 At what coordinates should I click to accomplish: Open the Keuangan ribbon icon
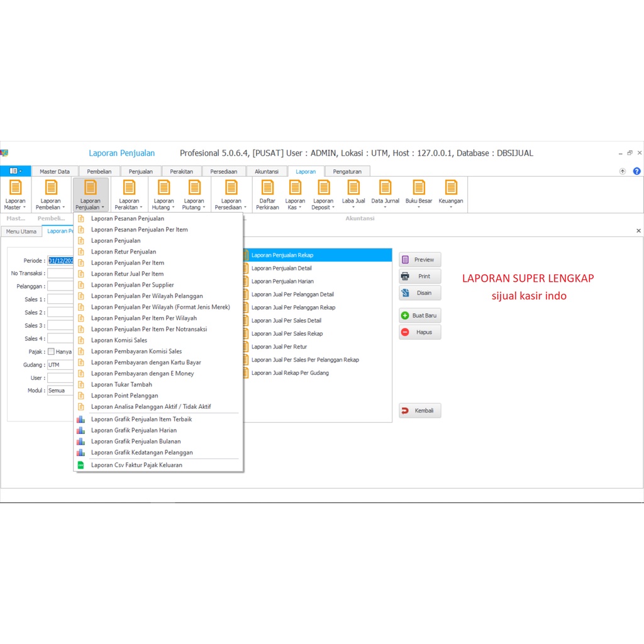coord(450,195)
